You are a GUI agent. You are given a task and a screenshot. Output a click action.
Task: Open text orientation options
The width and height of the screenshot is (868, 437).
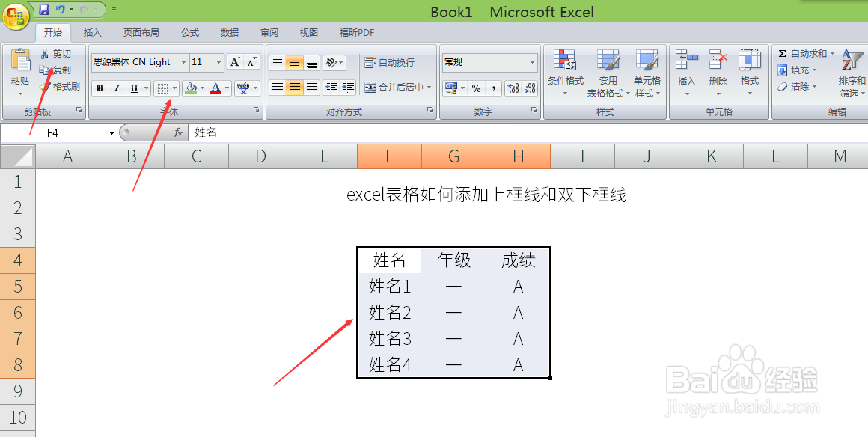[x=334, y=63]
